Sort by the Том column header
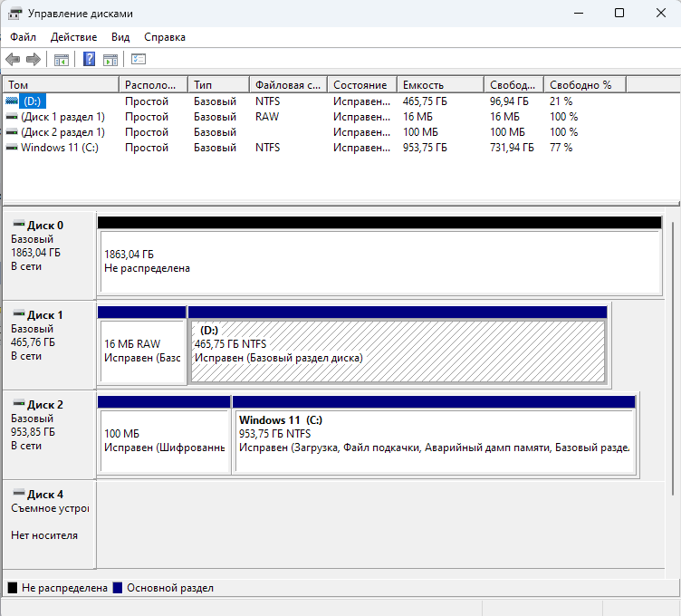 (61, 85)
